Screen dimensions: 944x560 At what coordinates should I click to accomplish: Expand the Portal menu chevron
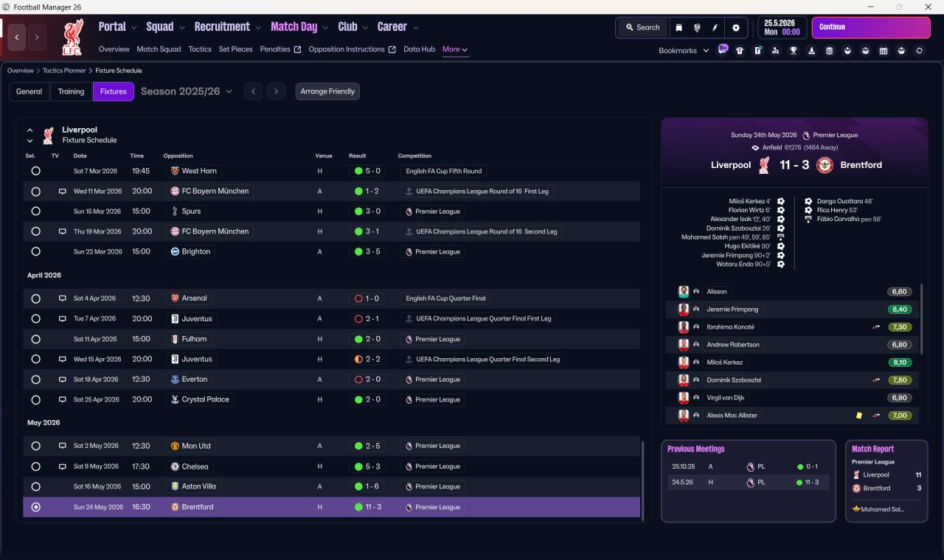coord(133,28)
